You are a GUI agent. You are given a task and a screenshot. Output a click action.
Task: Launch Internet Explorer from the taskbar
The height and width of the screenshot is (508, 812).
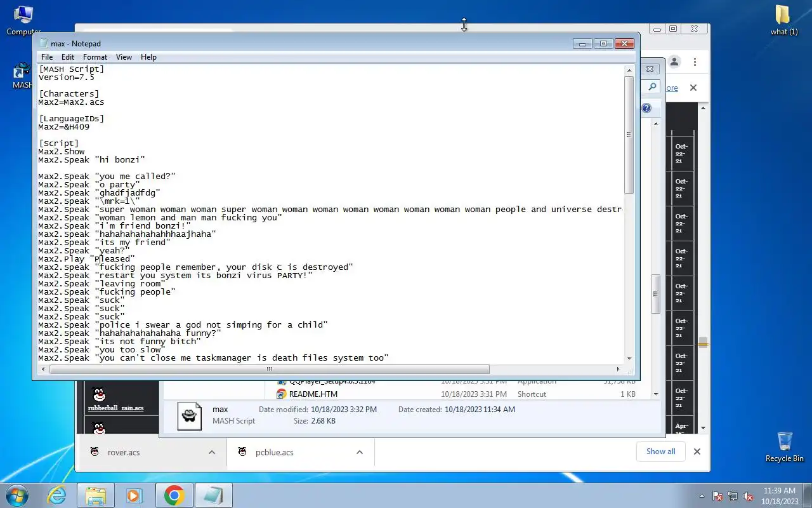coord(57,495)
